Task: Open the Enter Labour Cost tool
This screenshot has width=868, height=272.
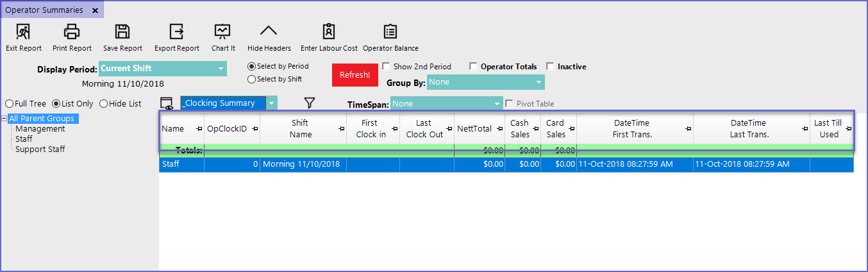Action: click(x=329, y=31)
